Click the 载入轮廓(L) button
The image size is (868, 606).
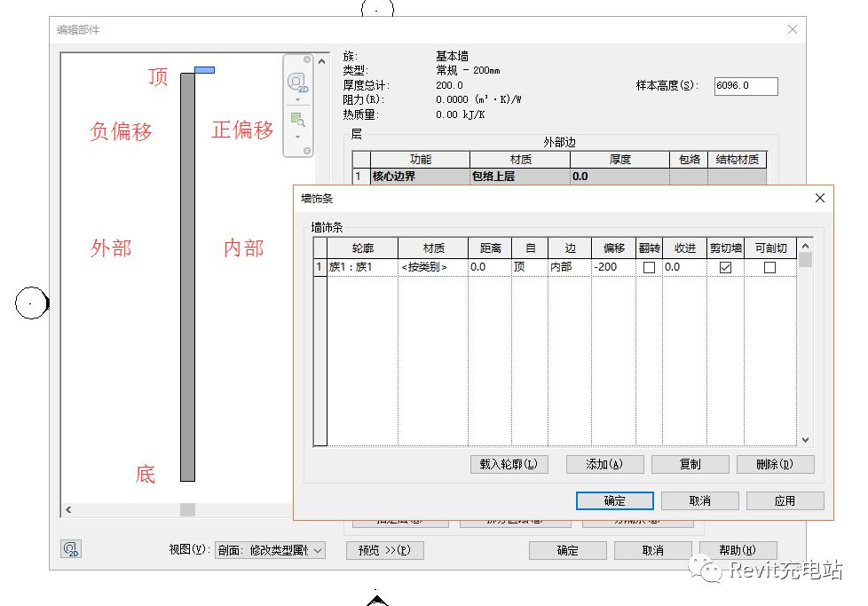(509, 464)
